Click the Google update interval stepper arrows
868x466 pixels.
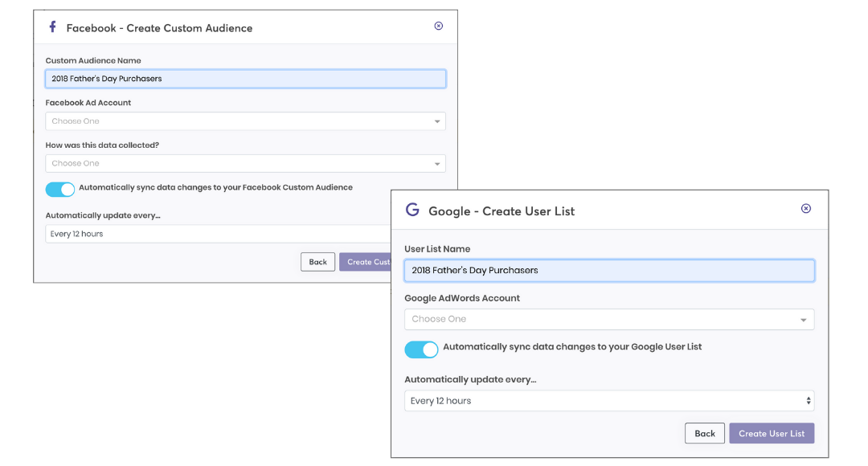(809, 401)
